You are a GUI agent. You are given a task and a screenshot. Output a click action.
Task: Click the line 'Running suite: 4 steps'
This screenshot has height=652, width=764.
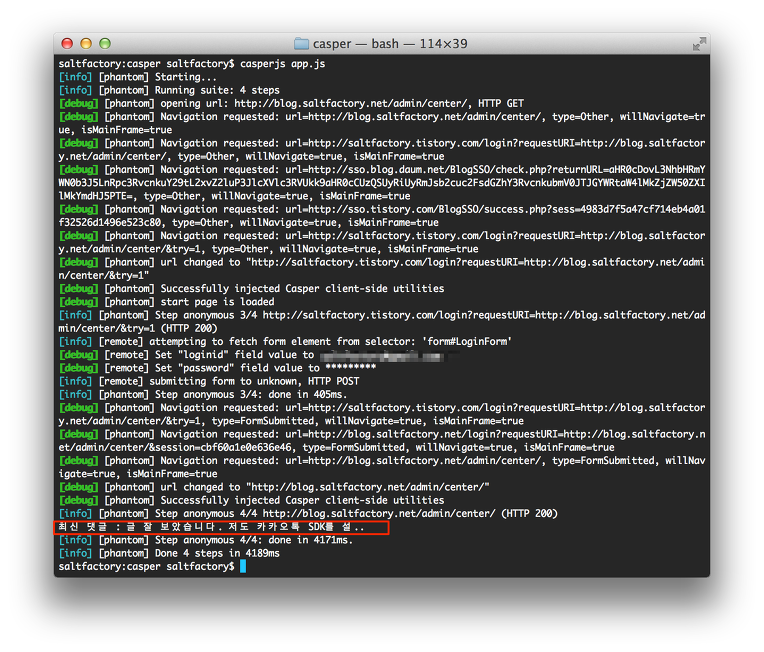(217, 90)
